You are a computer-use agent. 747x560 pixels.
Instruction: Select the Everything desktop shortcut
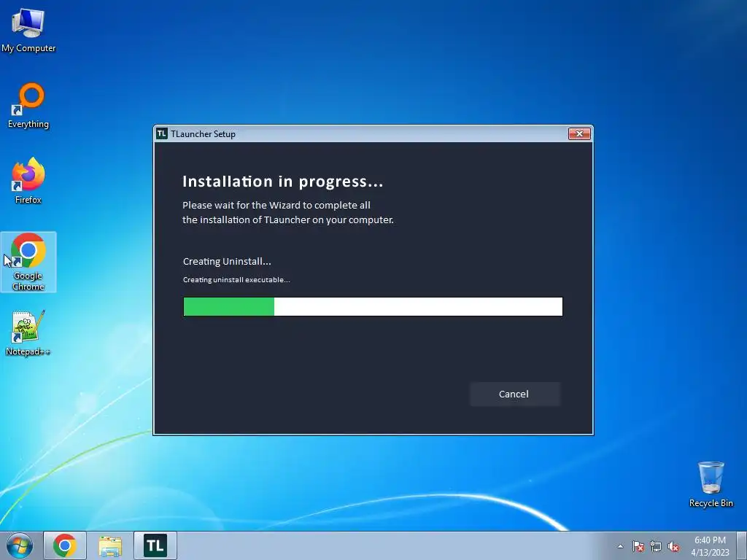(28, 106)
